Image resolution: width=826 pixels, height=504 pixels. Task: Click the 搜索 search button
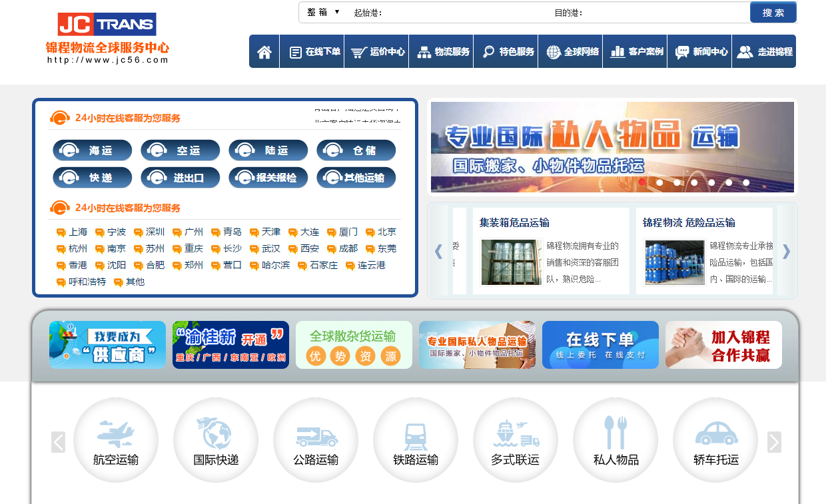[773, 12]
